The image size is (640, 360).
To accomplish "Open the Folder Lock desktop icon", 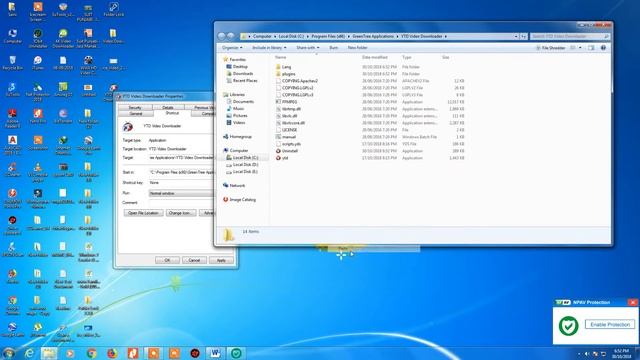I will click(113, 10).
